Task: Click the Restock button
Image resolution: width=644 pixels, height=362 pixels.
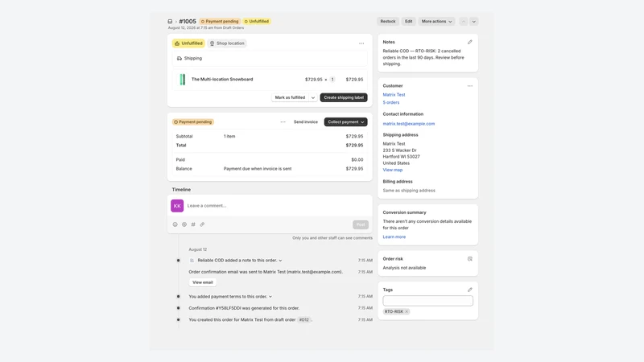Action: pos(388,22)
